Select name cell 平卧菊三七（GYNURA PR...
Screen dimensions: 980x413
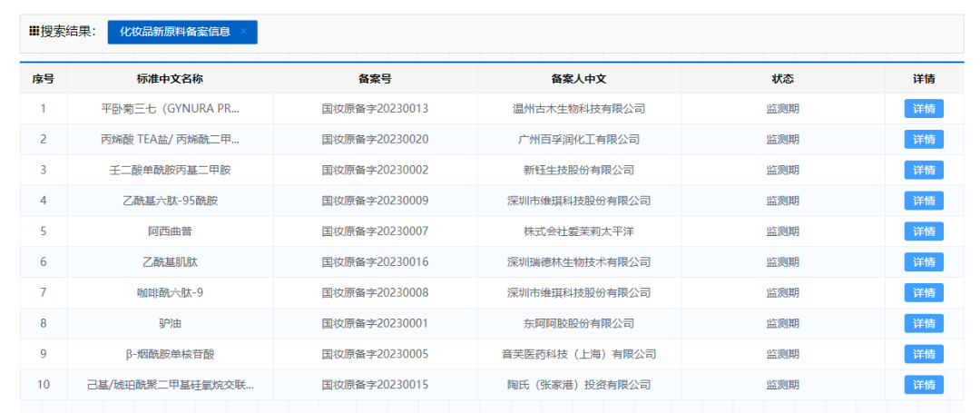170,109
